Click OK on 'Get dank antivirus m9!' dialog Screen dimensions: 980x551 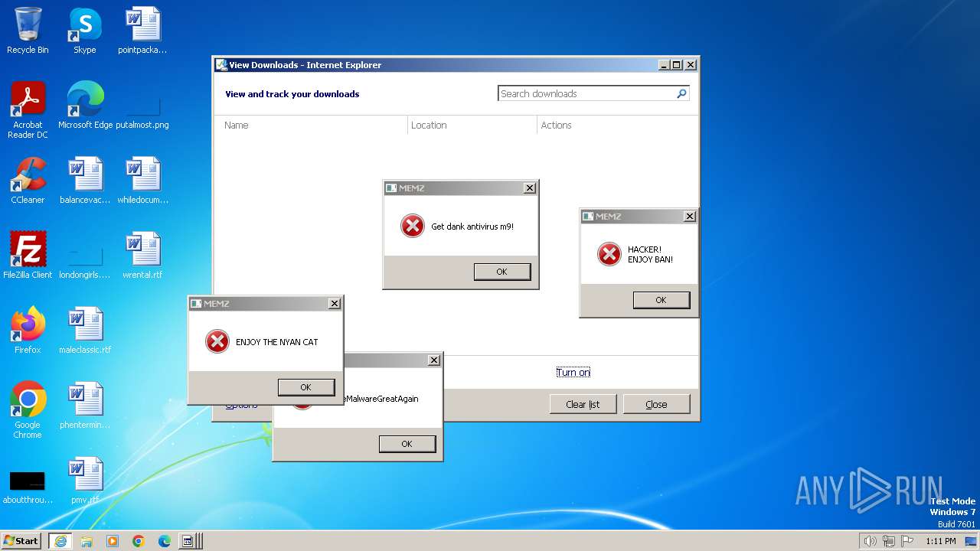pos(502,272)
